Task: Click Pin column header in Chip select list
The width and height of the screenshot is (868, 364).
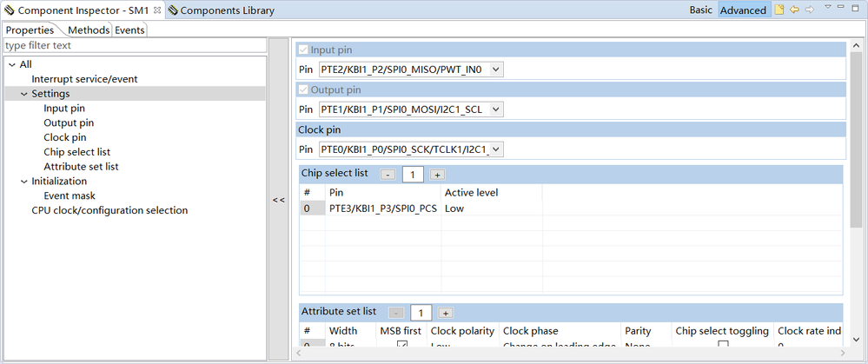Action: (383, 193)
